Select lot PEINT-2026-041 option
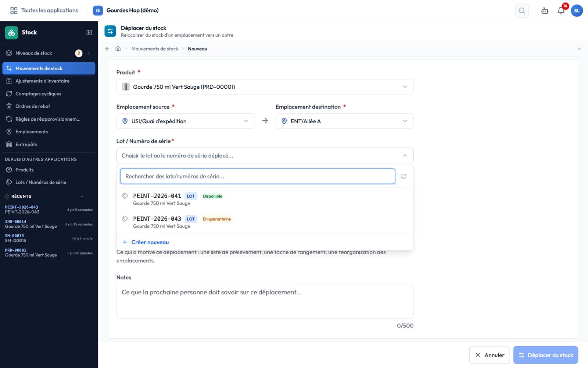 [265, 199]
